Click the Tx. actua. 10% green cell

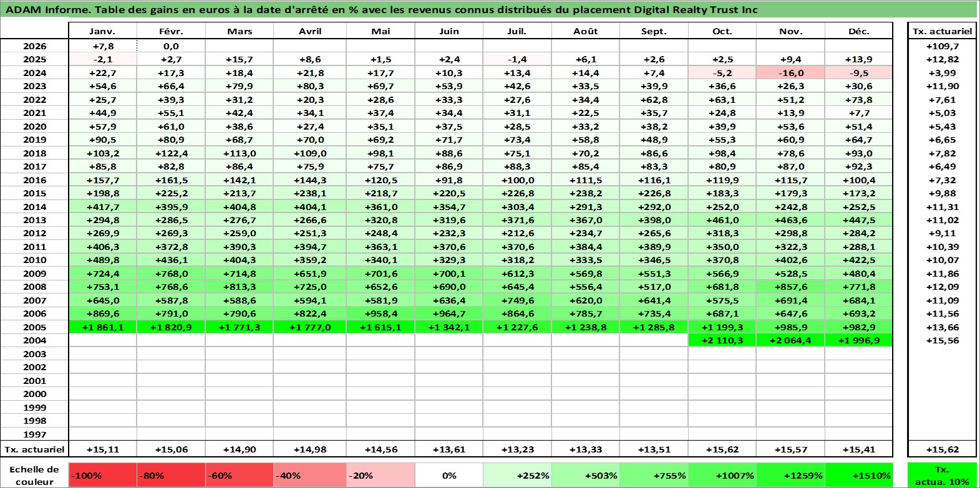coord(943,476)
